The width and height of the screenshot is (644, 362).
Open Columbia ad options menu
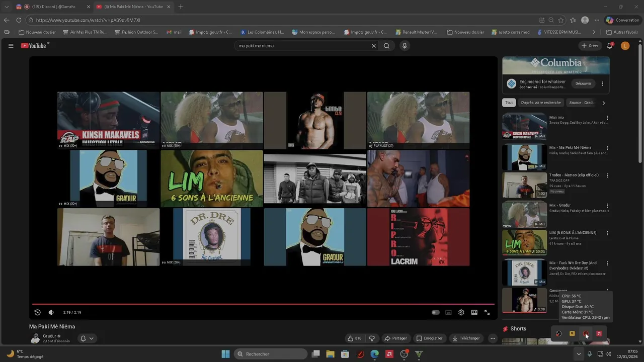pos(602,83)
